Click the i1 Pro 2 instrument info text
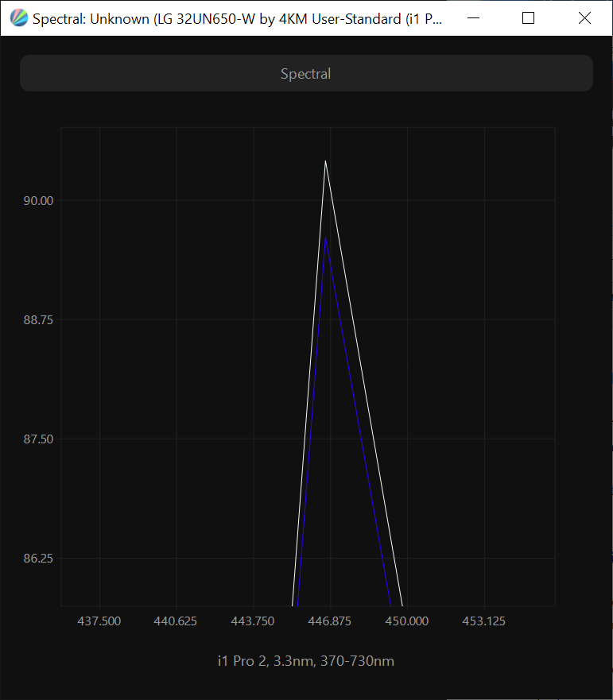The height and width of the screenshot is (700, 613). tap(306, 661)
